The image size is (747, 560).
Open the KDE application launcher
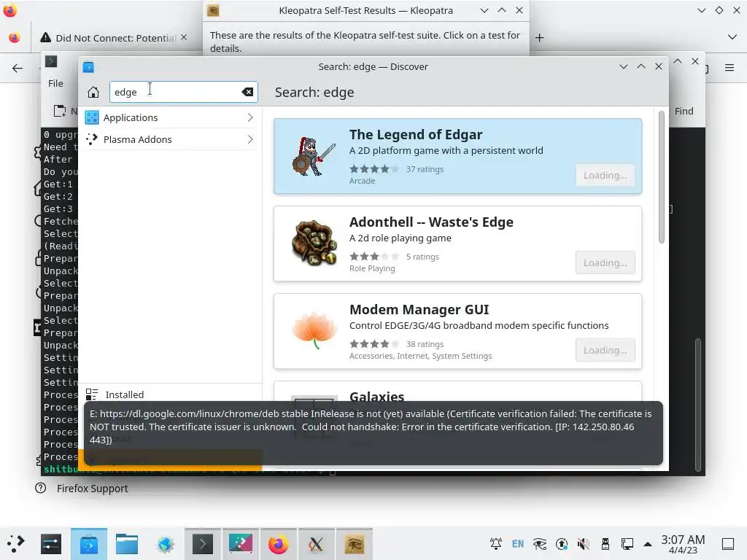pyautogui.click(x=15, y=544)
